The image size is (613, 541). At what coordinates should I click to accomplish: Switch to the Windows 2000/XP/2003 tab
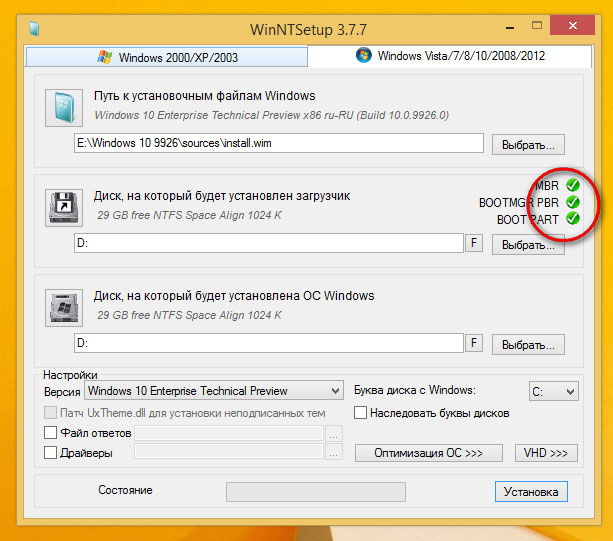[167, 57]
